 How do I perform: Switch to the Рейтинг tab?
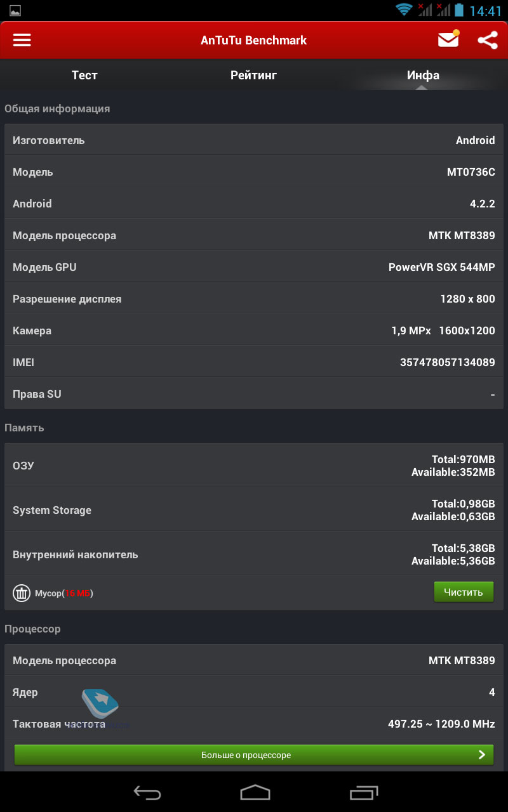pos(254,75)
